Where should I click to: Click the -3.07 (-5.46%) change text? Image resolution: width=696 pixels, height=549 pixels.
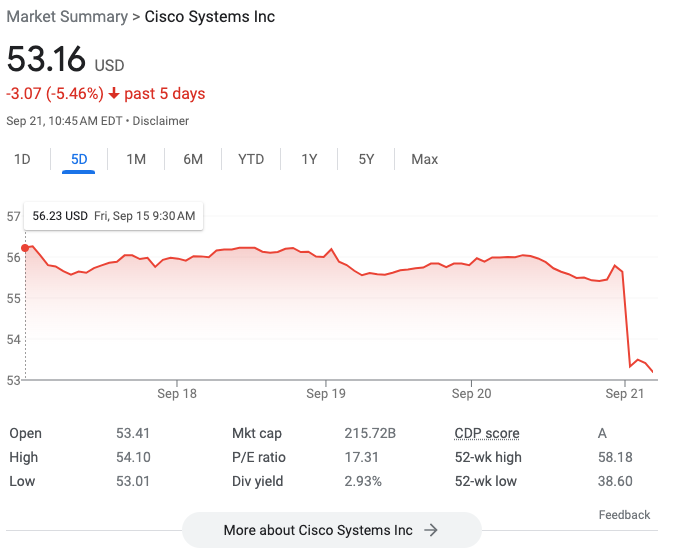tap(55, 94)
